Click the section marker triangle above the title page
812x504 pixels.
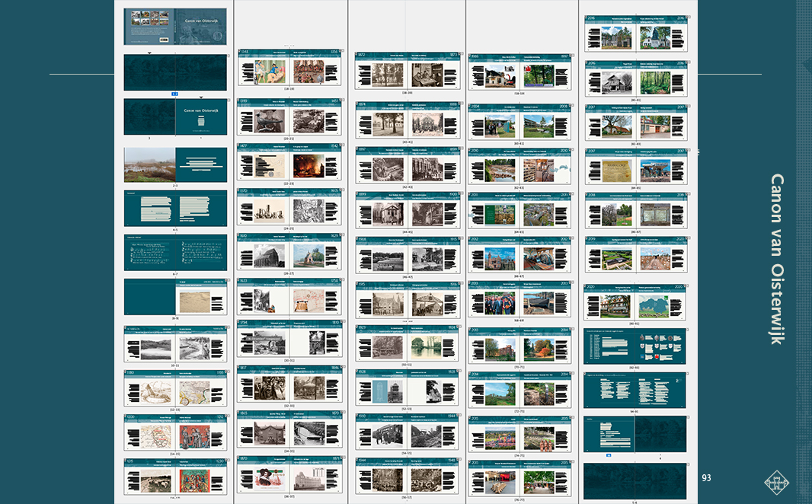[201, 97]
